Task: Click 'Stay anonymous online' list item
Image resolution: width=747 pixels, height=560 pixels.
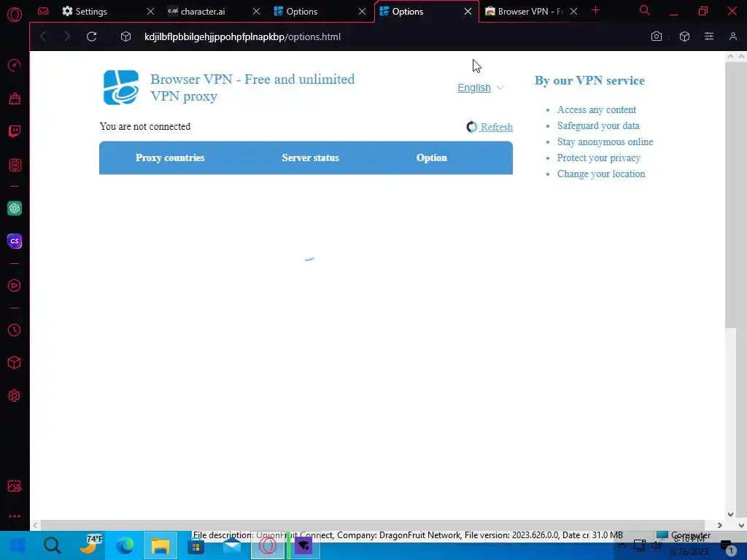Action: [x=605, y=142]
